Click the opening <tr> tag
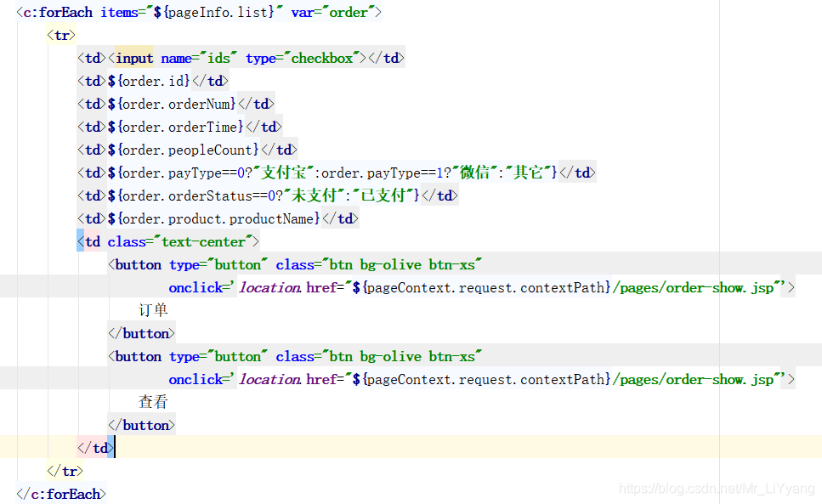The image size is (822, 504). click(x=61, y=35)
